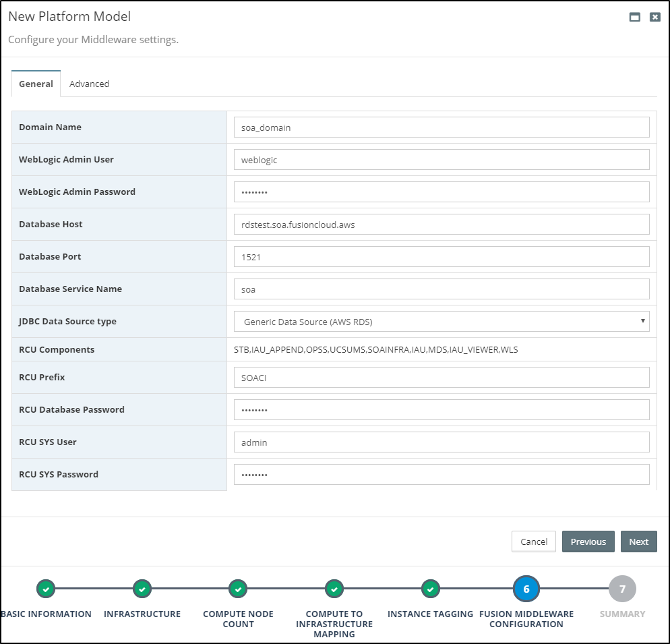Open the JDBC Data Source type dropdown
670x644 pixels.
[441, 321]
